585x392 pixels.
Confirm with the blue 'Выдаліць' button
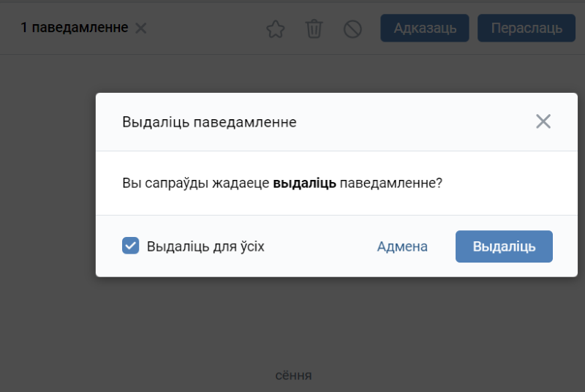pos(504,246)
